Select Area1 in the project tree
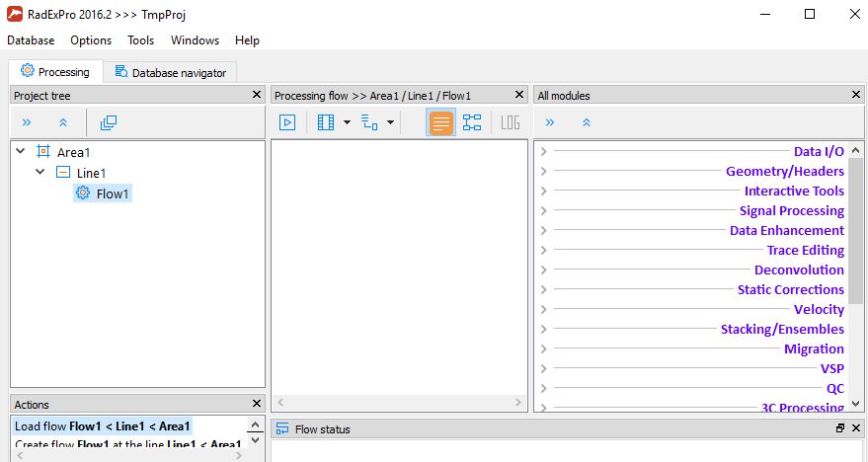 click(74, 152)
